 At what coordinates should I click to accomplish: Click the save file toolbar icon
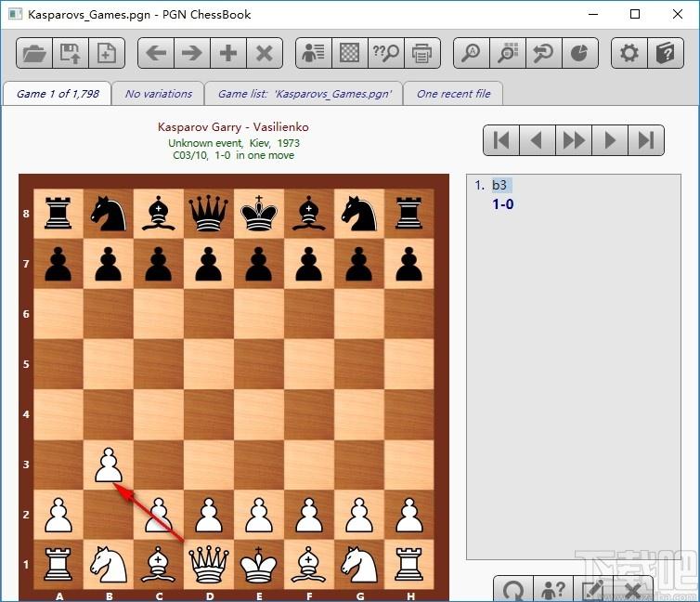click(71, 53)
